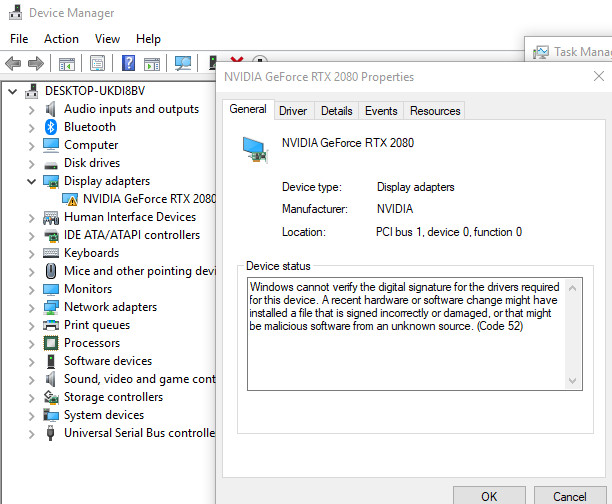The height and width of the screenshot is (504, 612).
Task: Click the Universal Serial Bus controllers icon
Action: pos(50,433)
